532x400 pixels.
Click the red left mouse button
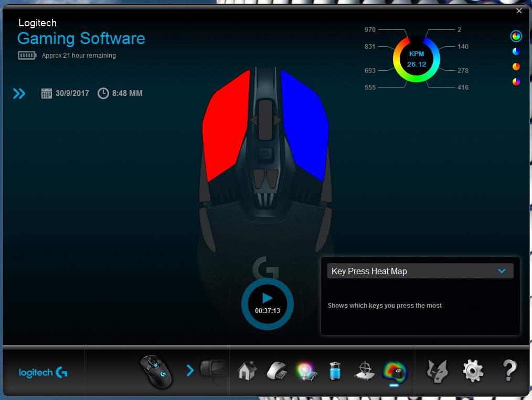point(225,127)
